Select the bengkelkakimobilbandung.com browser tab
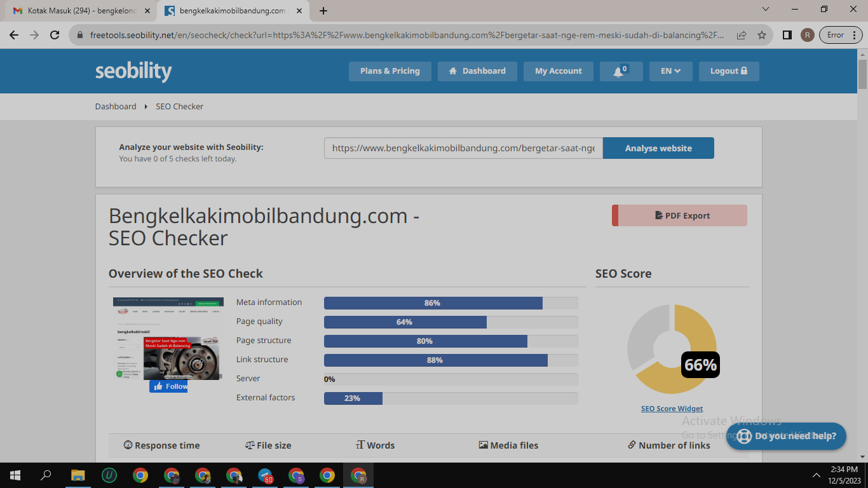Screen dimensions: 868x488 coord(233,11)
